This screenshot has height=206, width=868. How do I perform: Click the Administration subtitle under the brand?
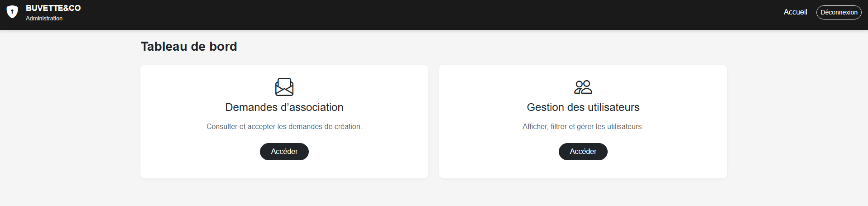tap(44, 19)
